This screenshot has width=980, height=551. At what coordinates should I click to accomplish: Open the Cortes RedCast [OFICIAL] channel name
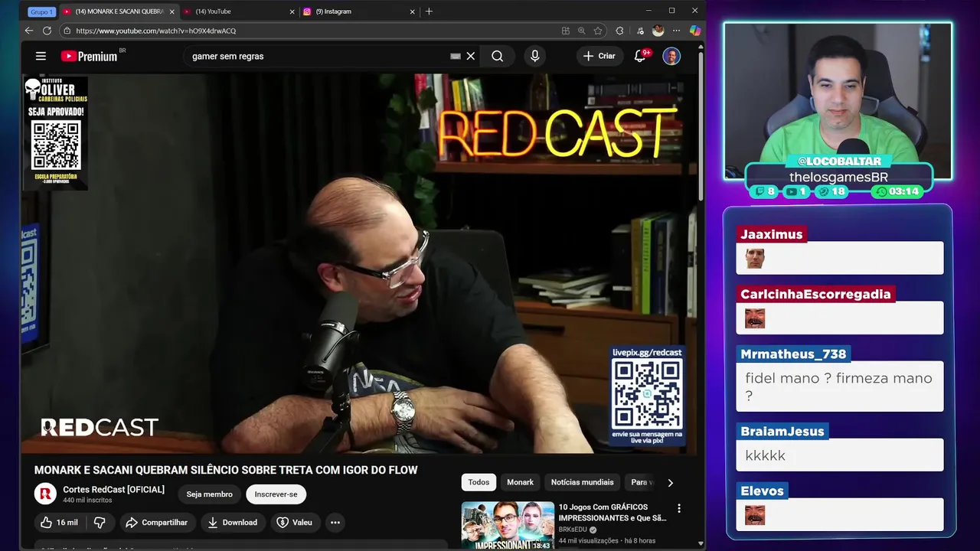tap(113, 489)
